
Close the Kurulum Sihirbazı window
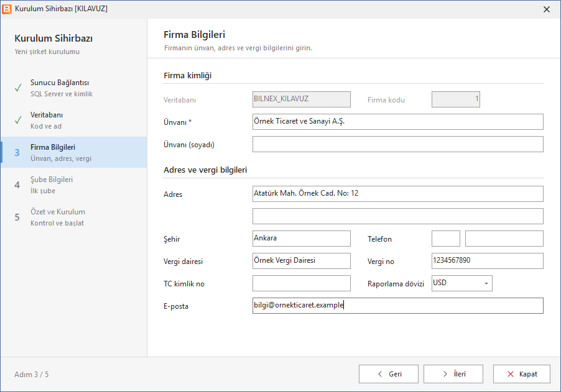click(546, 9)
